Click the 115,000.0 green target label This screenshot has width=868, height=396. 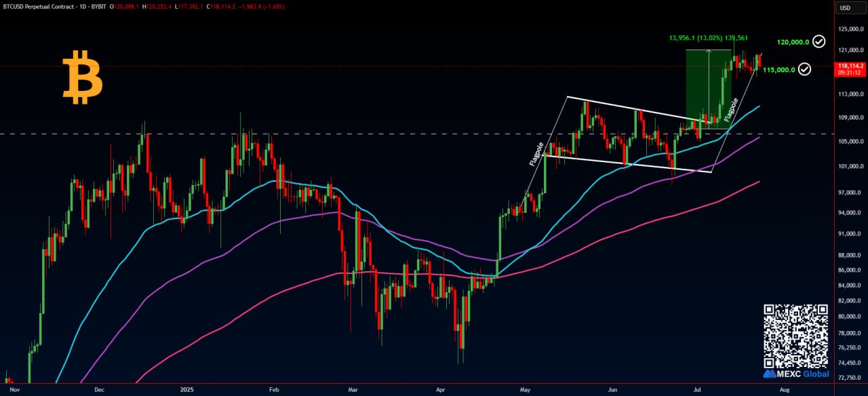778,70
